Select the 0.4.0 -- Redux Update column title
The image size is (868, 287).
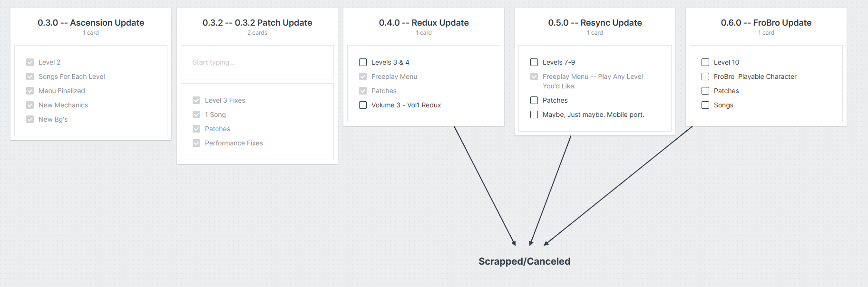pos(424,23)
